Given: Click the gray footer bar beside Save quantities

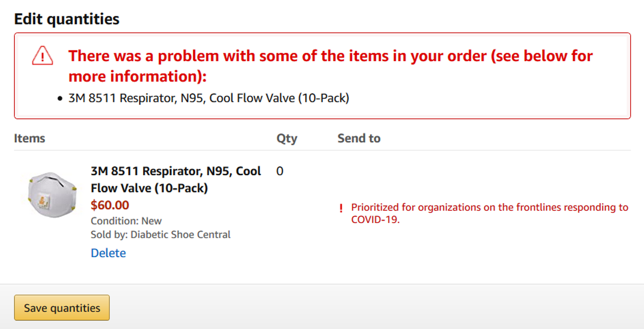Looking at the screenshot, I should pos(357,307).
